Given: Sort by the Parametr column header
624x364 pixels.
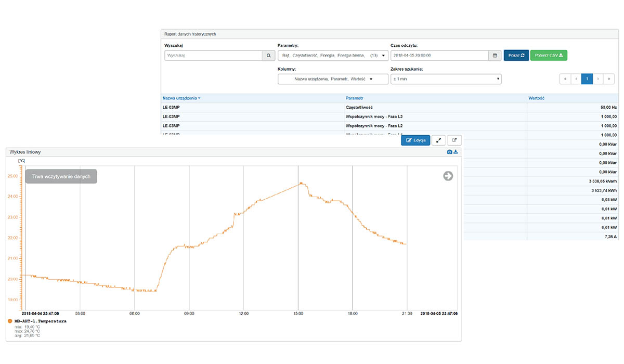Looking at the screenshot, I should (354, 98).
